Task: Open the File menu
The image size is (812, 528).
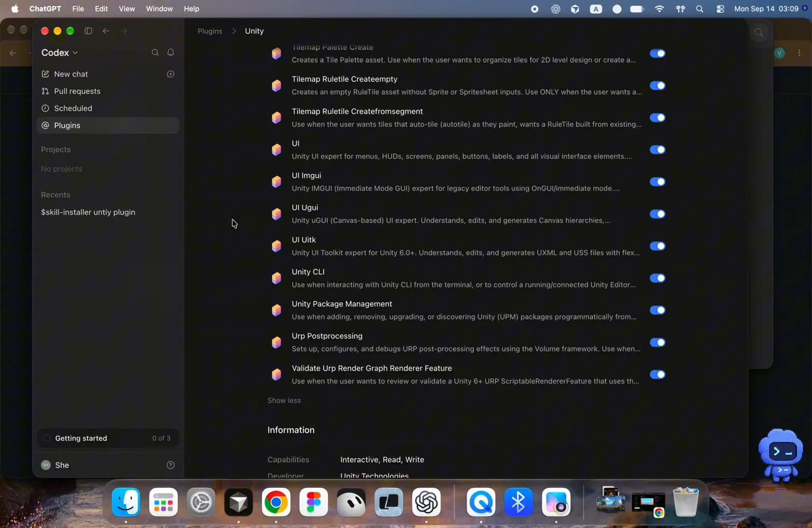Action: point(78,9)
